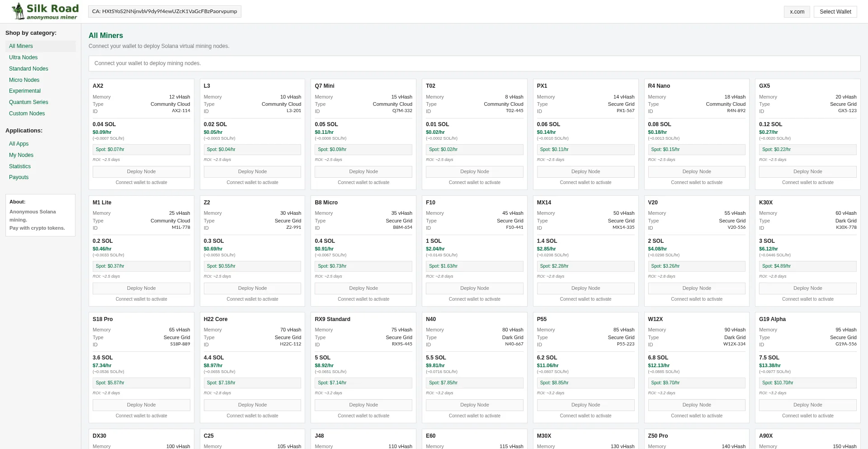Image resolution: width=868 pixels, height=449 pixels.
Task: Show Custom Nodes category
Action: 27,113
